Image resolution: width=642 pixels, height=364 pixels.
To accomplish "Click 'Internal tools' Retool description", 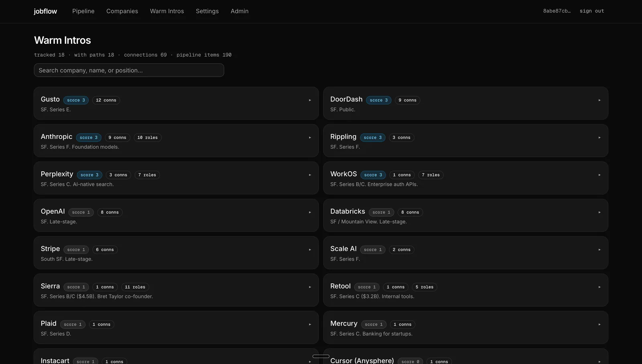I will click(x=398, y=297).
